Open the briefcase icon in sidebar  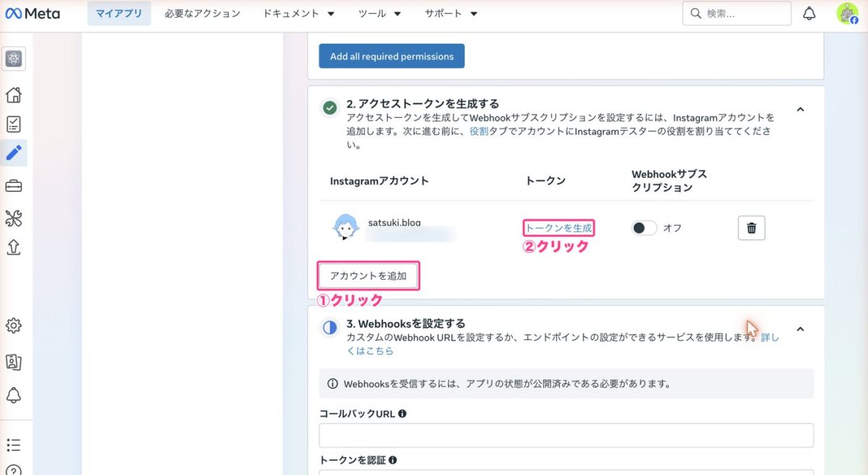coord(14,186)
